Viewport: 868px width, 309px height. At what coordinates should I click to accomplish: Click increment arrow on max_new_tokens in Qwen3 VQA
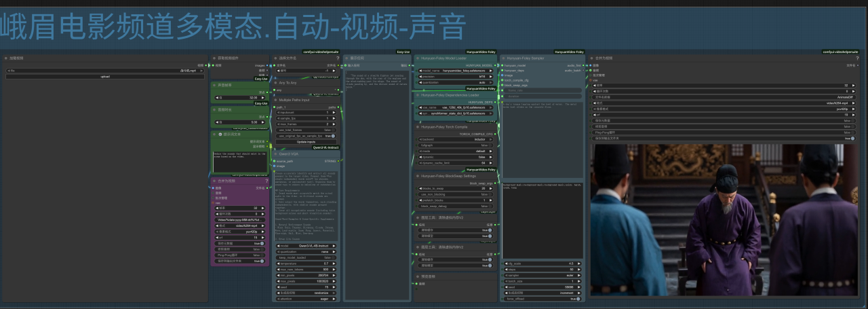(x=334, y=269)
